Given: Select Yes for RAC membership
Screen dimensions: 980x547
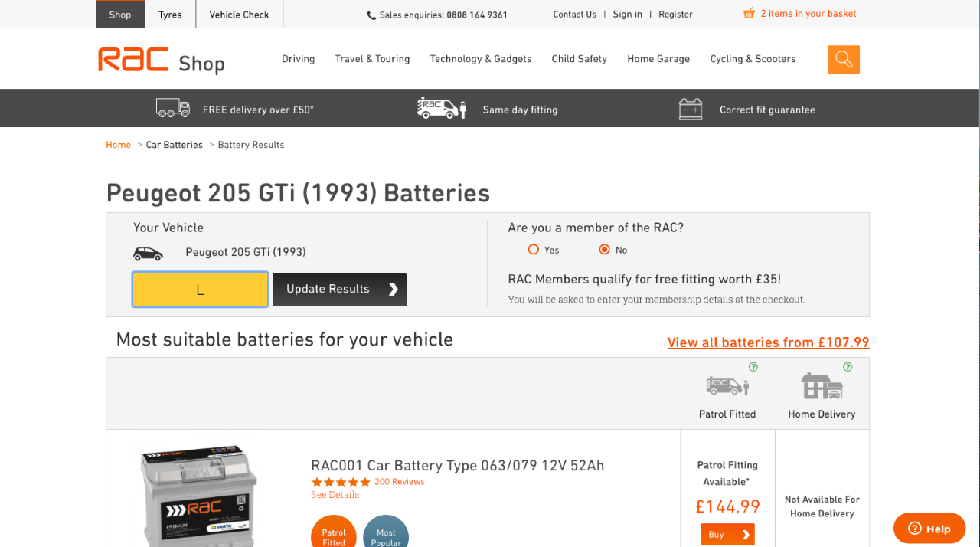Looking at the screenshot, I should 533,249.
